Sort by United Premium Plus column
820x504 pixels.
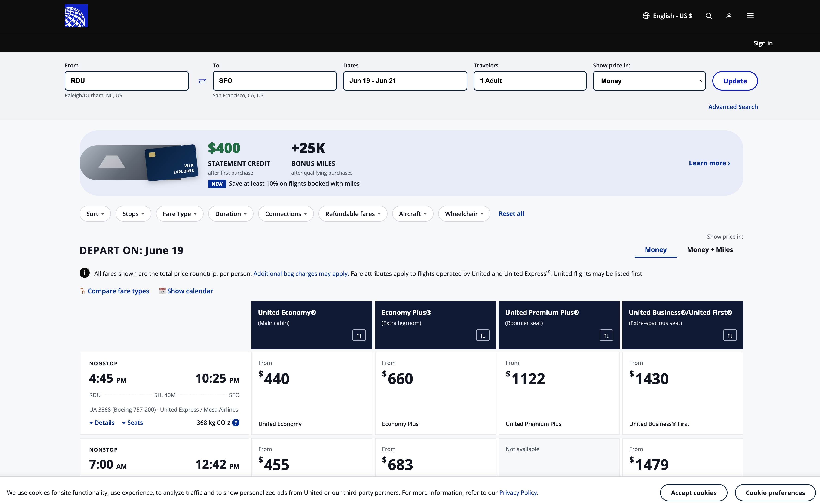606,335
